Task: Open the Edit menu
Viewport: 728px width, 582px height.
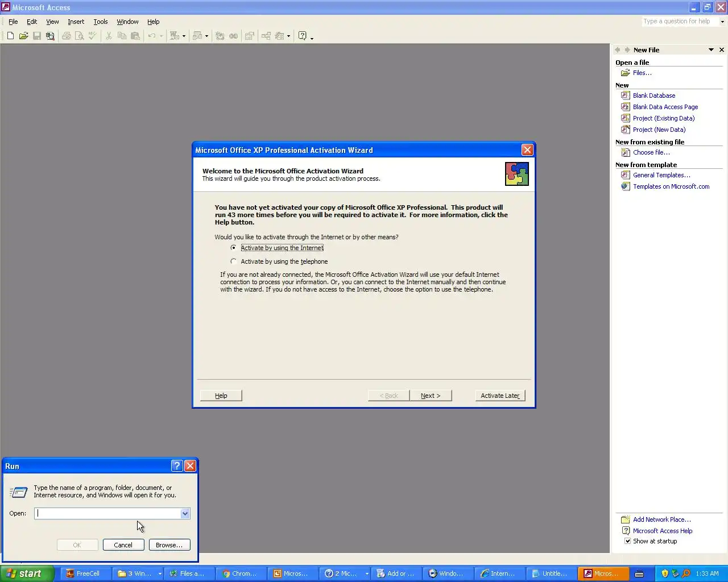Action: 32,22
